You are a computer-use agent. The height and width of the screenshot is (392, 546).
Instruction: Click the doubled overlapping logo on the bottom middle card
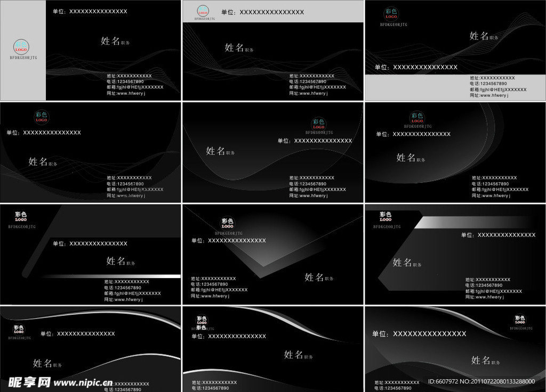(x=201, y=322)
